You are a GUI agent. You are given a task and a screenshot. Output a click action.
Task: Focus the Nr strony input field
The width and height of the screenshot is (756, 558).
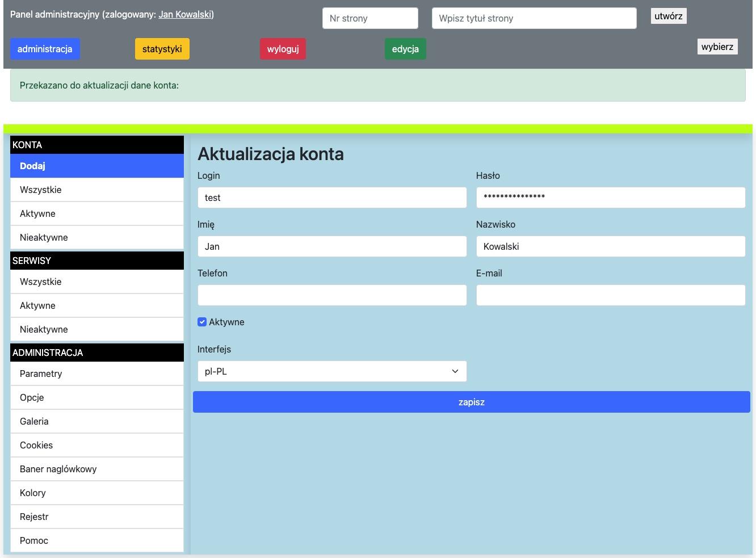[x=370, y=18]
